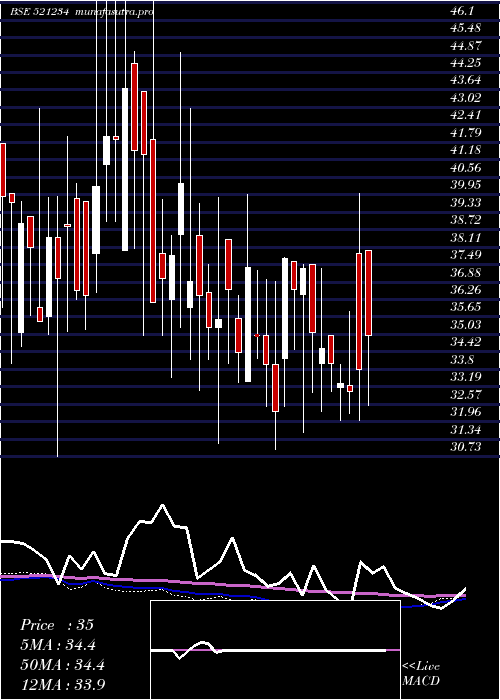Image resolution: width=500 pixels, height=700 pixels.
Task: Click the last red candlestick on the right
Action: pos(368,293)
